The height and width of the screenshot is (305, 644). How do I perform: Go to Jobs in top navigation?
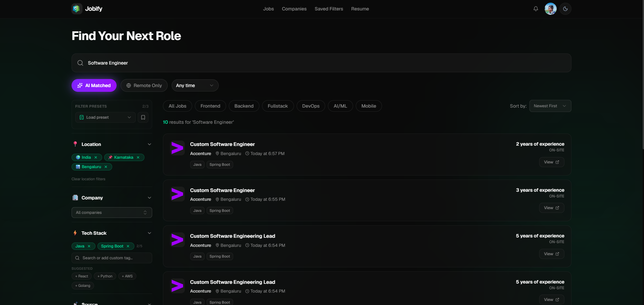coord(268,9)
